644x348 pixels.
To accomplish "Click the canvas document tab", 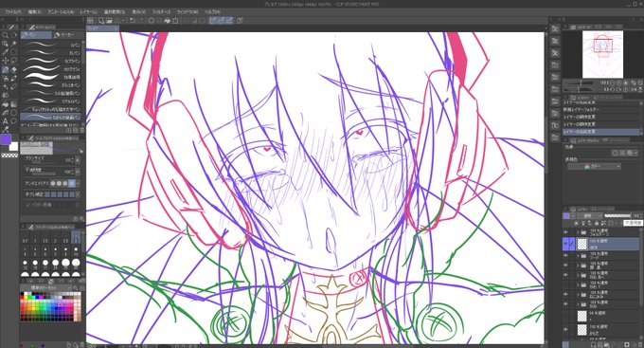I will [102, 28].
